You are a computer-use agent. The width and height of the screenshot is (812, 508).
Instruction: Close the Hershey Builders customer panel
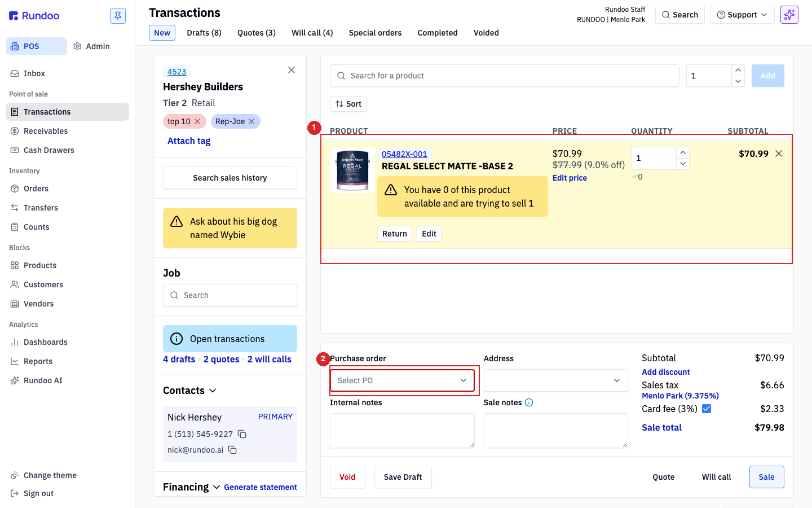[x=292, y=70]
